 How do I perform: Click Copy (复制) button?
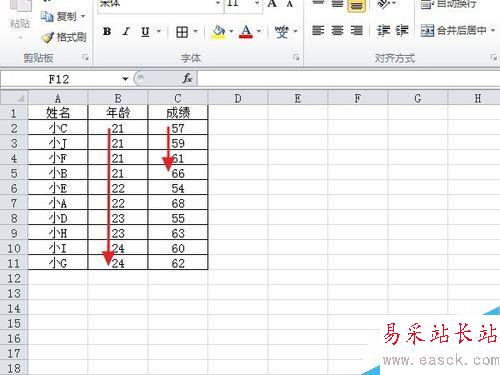tap(59, 16)
